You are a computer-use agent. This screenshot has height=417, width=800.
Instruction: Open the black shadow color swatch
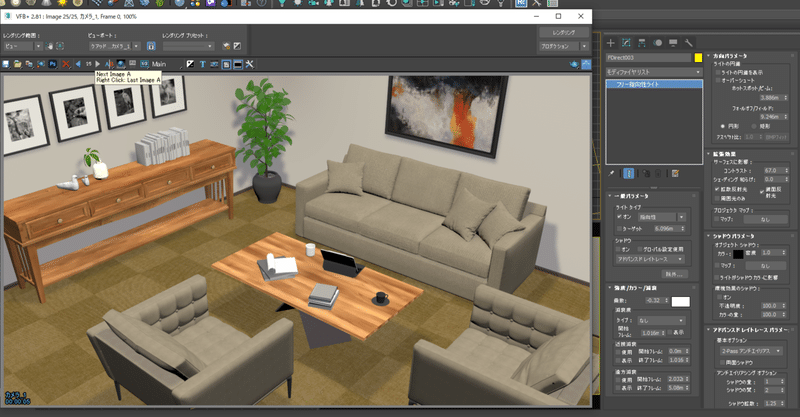738,254
